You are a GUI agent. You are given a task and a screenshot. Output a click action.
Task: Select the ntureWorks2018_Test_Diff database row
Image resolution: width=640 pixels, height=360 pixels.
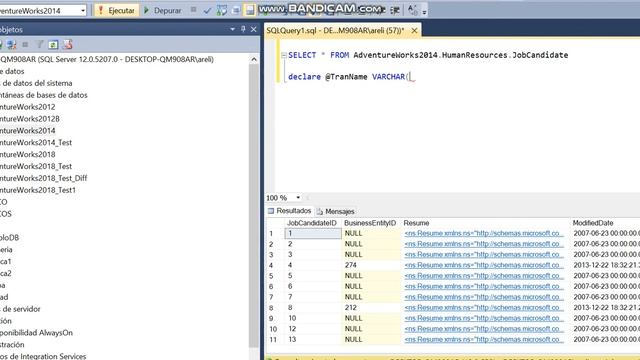coord(44,178)
